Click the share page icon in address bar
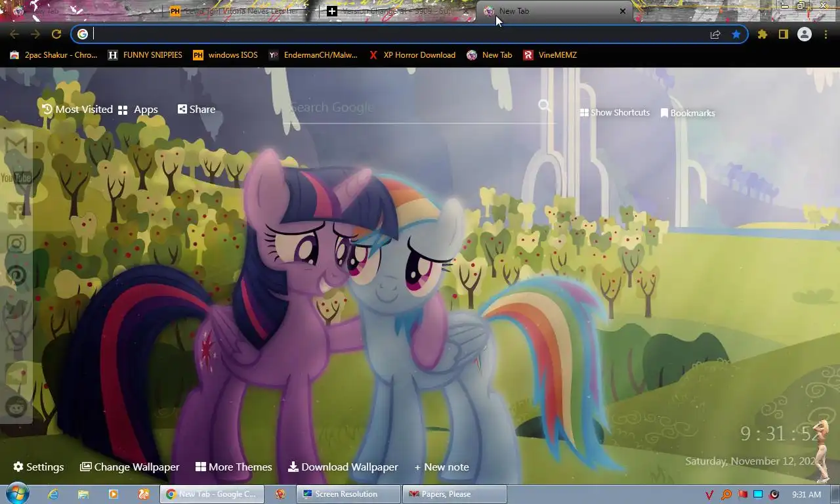The width and height of the screenshot is (840, 504). [x=715, y=34]
